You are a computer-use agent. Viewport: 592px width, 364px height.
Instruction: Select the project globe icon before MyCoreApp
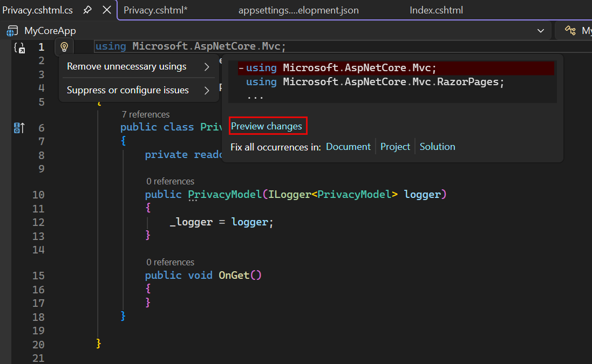(x=11, y=31)
